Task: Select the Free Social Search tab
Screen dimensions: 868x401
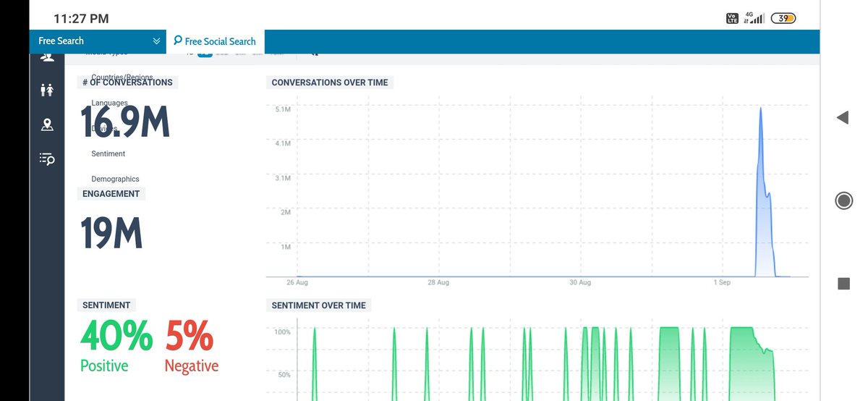Action: [216, 41]
